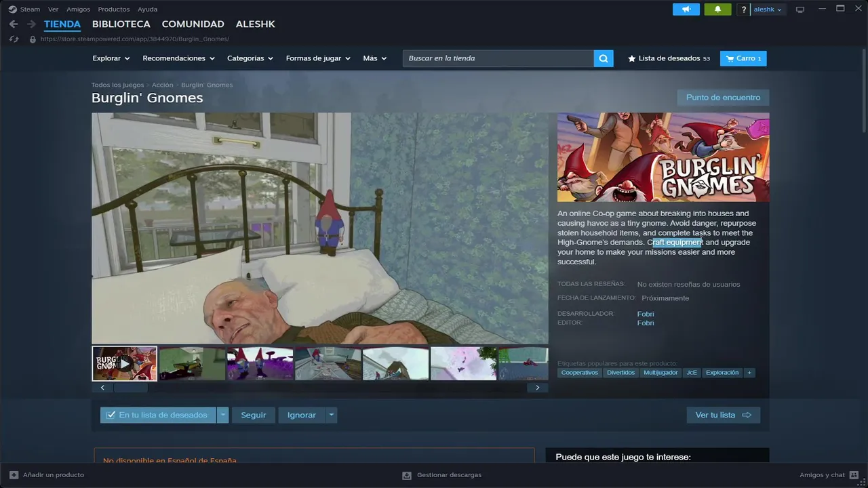Click the Gestionar descargas label

coord(450,475)
